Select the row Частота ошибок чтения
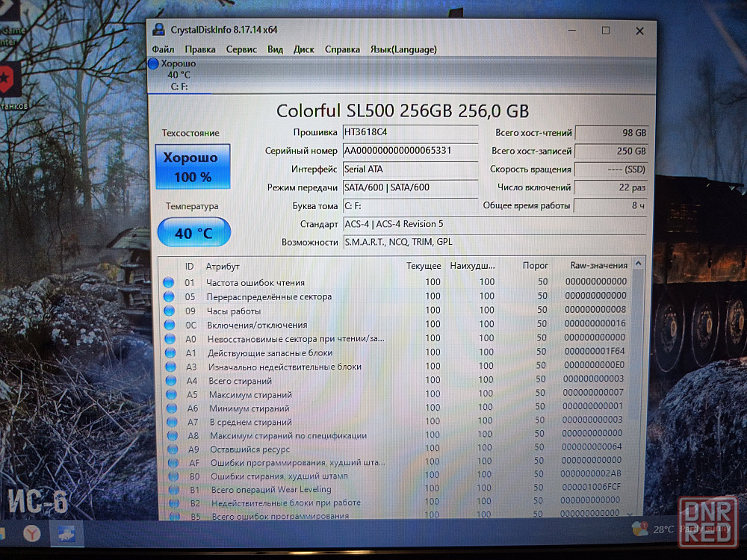 tap(396, 282)
